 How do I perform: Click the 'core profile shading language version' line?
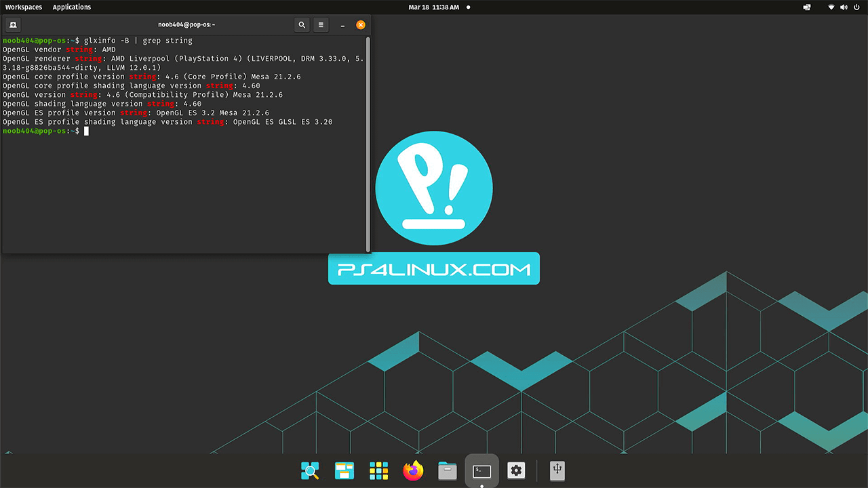click(132, 86)
